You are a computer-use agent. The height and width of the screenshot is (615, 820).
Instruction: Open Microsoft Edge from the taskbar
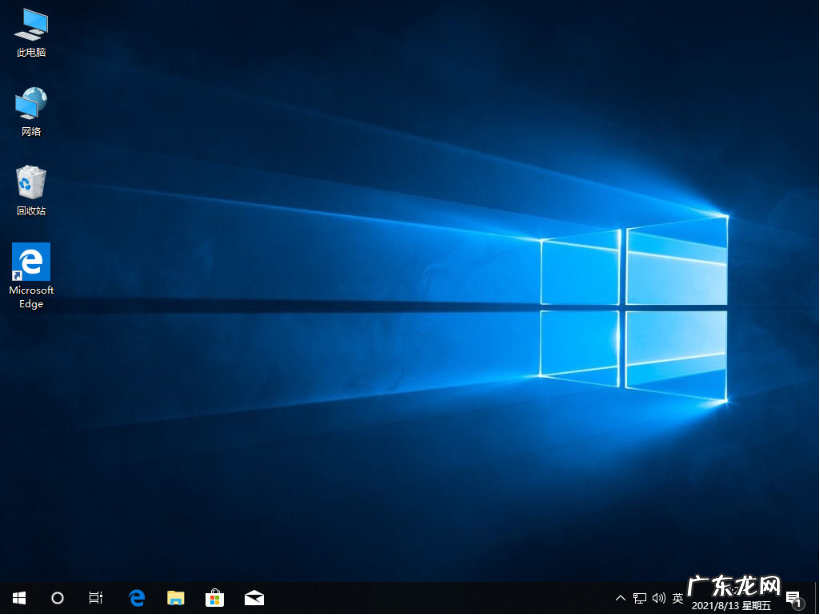coord(137,598)
